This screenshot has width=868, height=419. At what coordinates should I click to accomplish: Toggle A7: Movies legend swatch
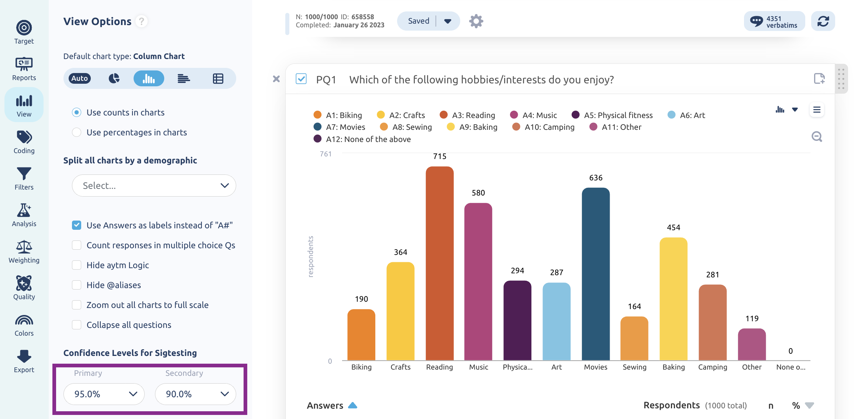(x=317, y=127)
